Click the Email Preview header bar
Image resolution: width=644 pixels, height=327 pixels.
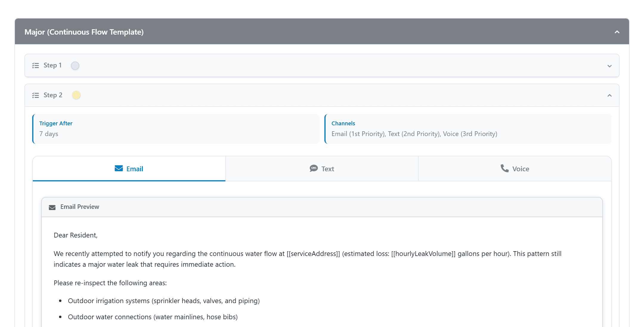click(x=322, y=207)
